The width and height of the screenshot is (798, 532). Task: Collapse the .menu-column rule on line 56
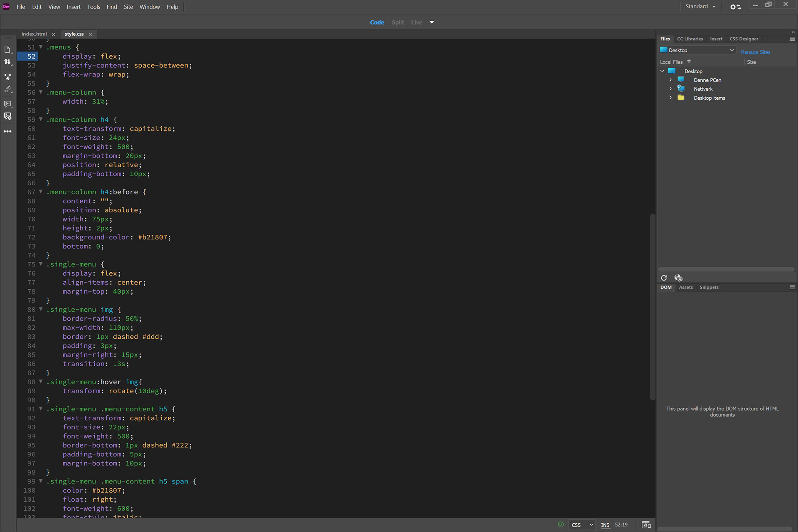click(41, 92)
